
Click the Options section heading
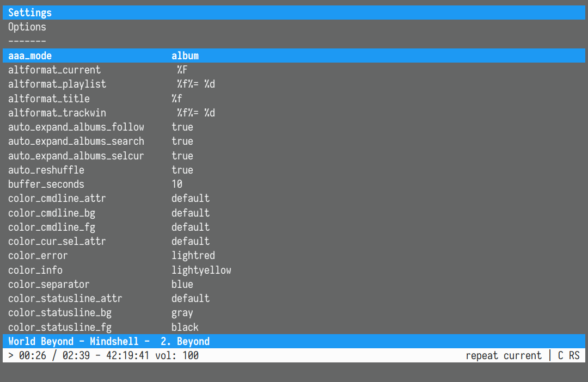pos(27,27)
